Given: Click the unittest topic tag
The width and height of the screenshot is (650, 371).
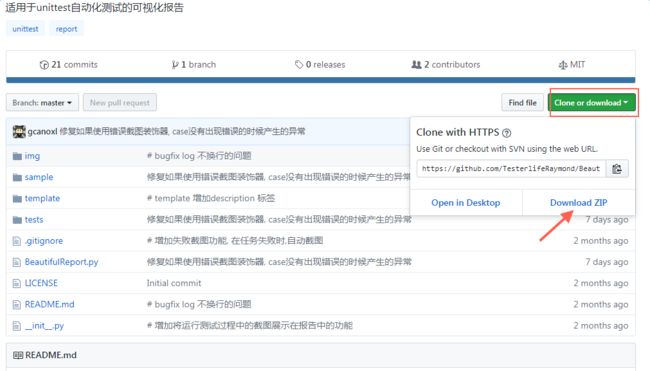Looking at the screenshot, I should pyautogui.click(x=25, y=29).
